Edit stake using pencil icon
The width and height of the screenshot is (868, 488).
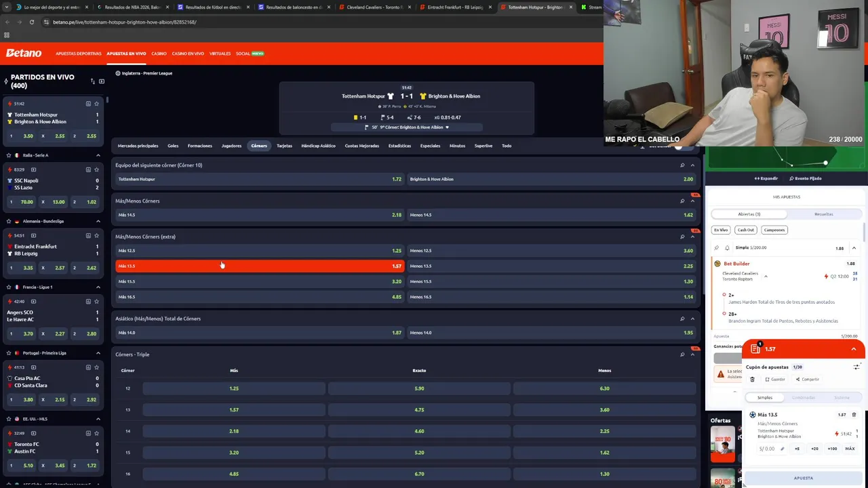[782, 449]
